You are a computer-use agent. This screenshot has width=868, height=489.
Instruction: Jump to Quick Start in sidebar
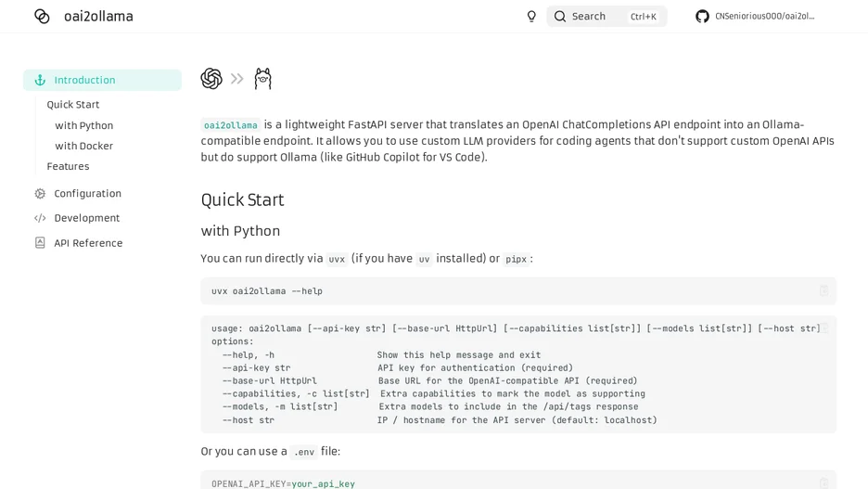[x=73, y=105]
